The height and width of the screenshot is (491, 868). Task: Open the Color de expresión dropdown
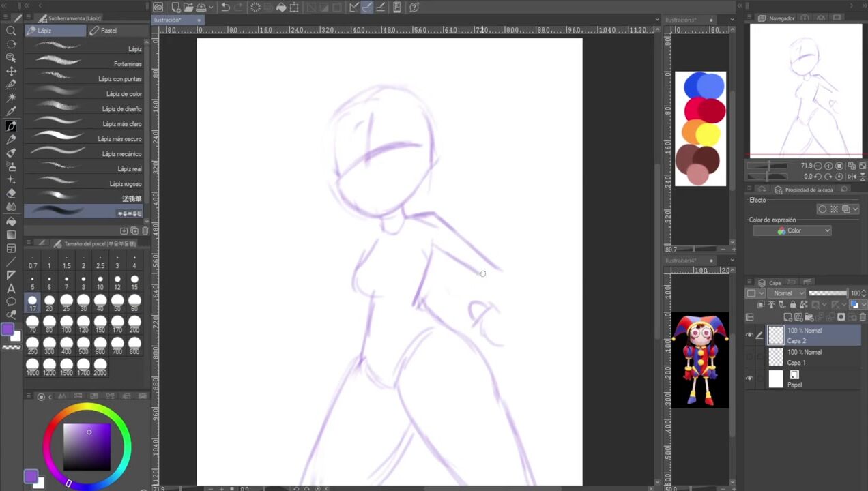coord(792,230)
